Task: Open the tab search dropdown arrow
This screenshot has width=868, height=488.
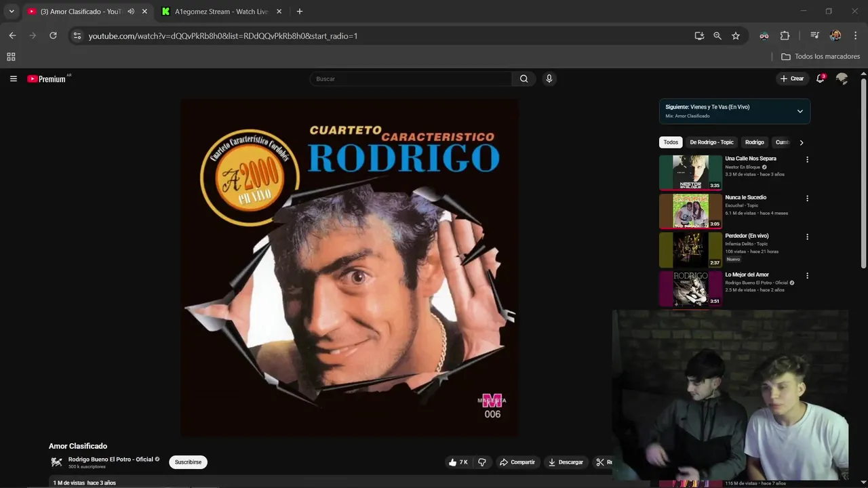Action: pos(11,12)
